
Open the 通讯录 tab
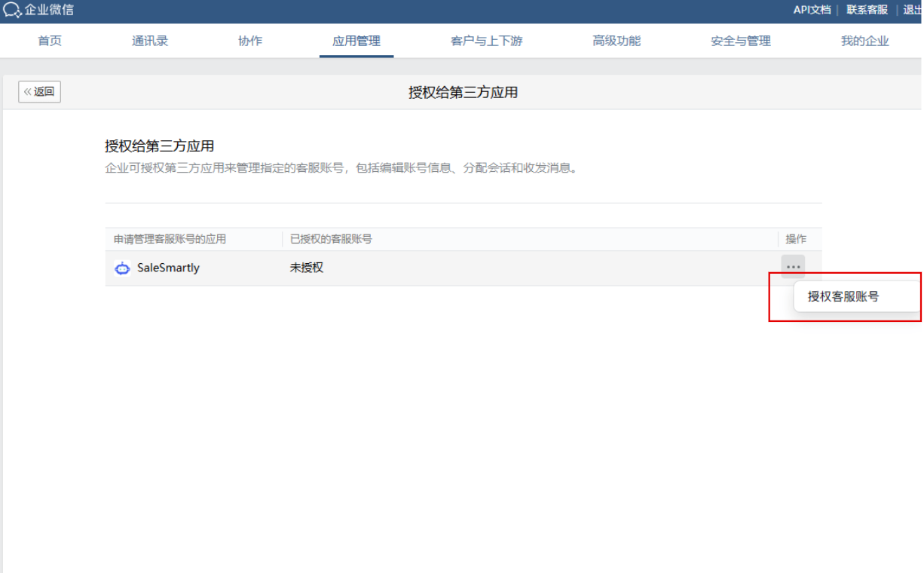pyautogui.click(x=150, y=41)
